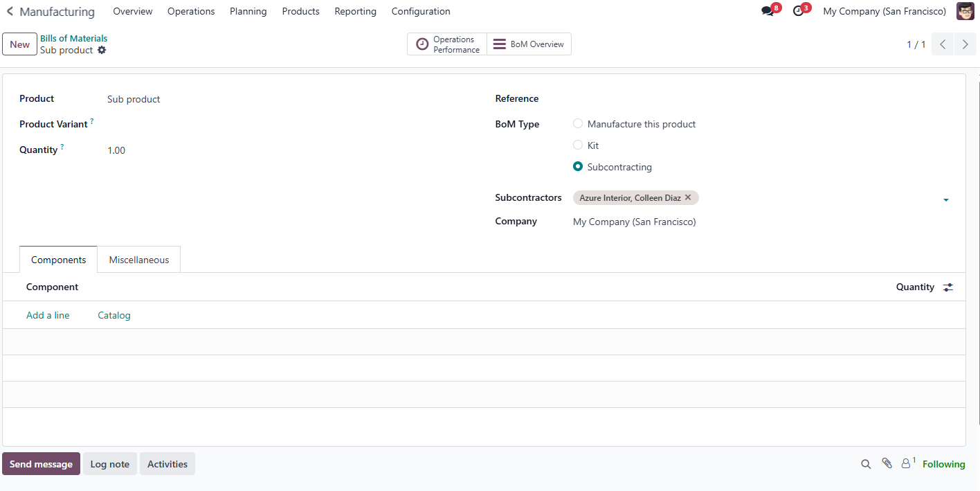Click the gear icon next to Sub product

tap(102, 50)
